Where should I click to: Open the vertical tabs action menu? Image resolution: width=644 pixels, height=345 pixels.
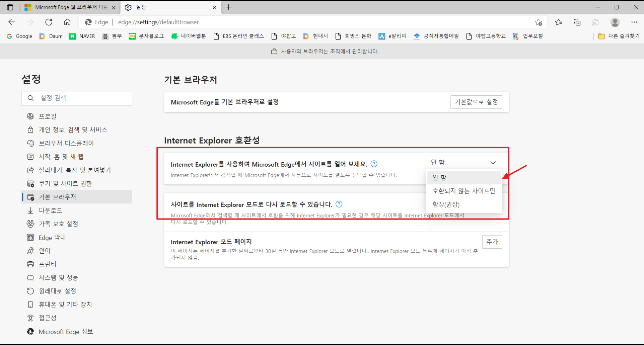pos(10,7)
